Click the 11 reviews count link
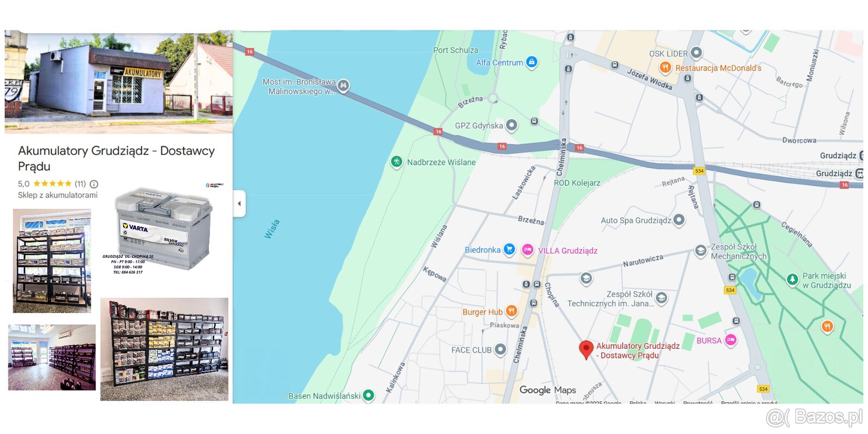The height and width of the screenshot is (434, 868). click(x=80, y=184)
